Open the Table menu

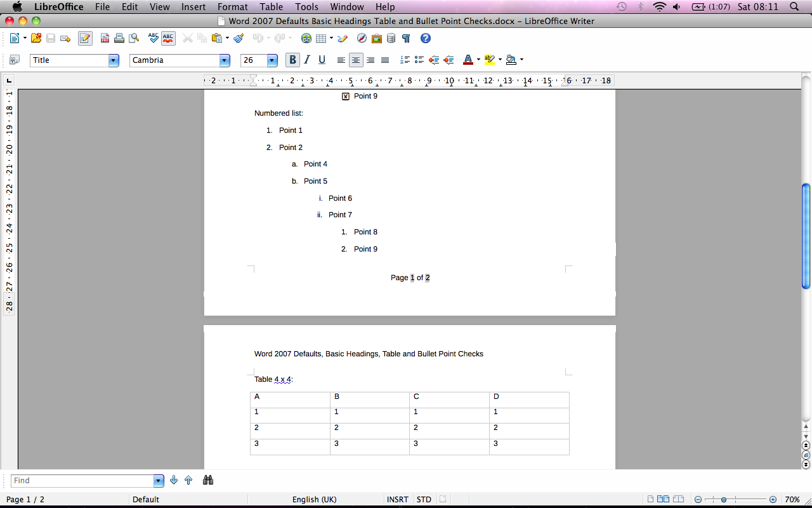(x=272, y=7)
